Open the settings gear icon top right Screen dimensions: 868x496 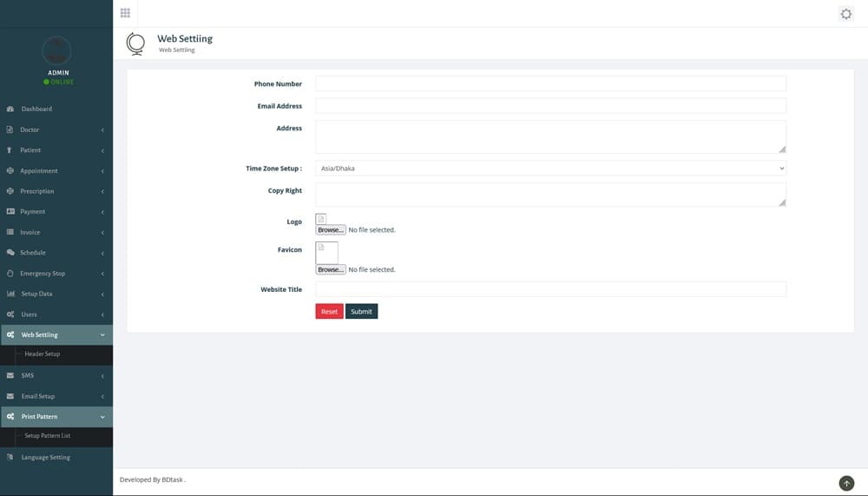click(x=846, y=14)
